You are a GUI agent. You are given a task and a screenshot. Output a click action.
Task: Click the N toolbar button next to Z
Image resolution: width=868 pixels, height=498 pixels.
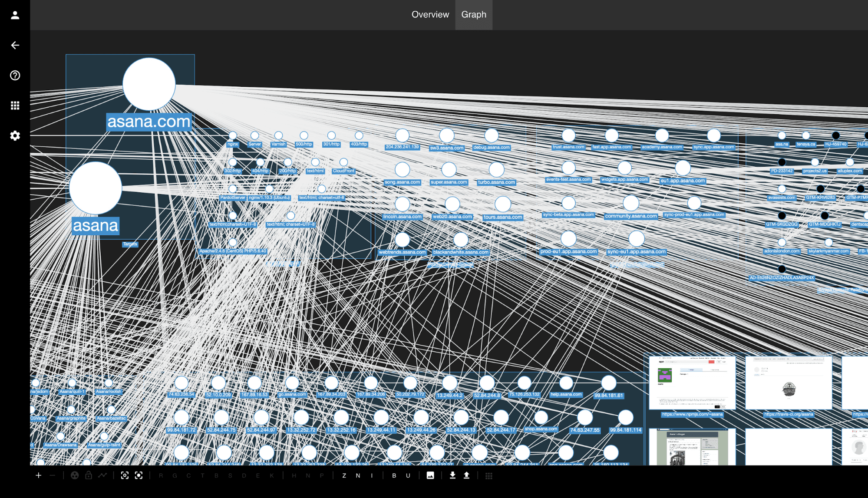pos(358,476)
